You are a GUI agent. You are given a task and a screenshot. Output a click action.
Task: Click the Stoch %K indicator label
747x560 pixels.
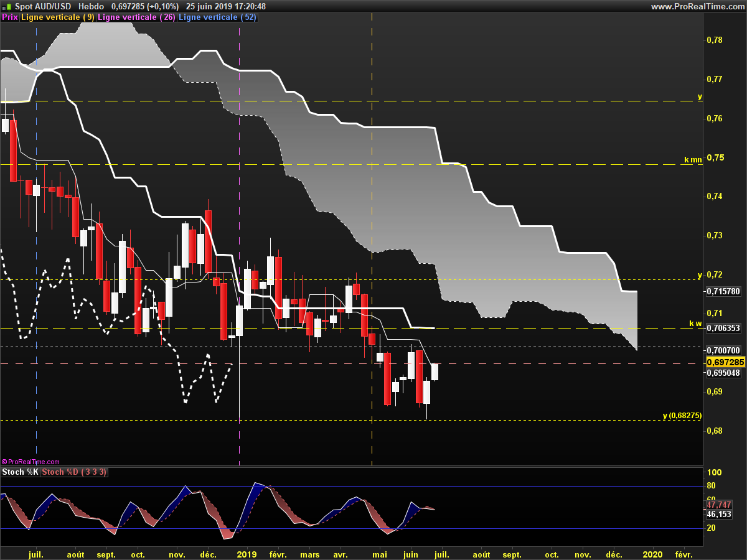[x=20, y=472]
